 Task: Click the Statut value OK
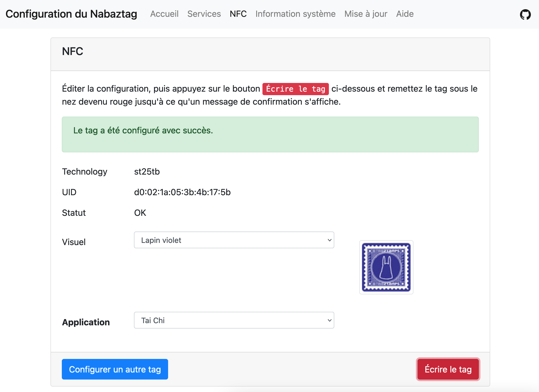(x=140, y=213)
